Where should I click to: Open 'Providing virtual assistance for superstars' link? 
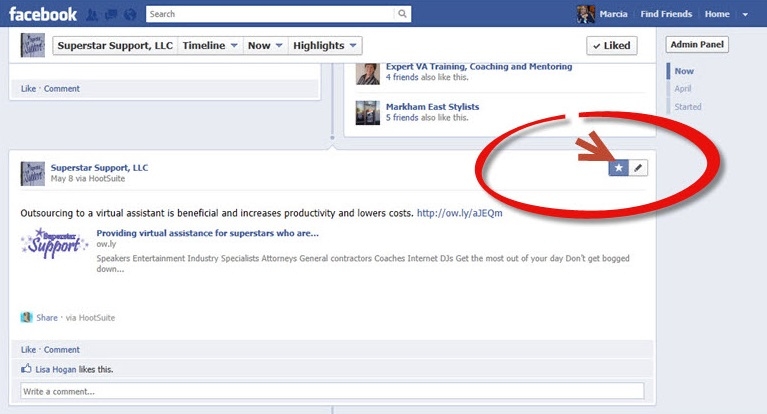[x=207, y=233]
